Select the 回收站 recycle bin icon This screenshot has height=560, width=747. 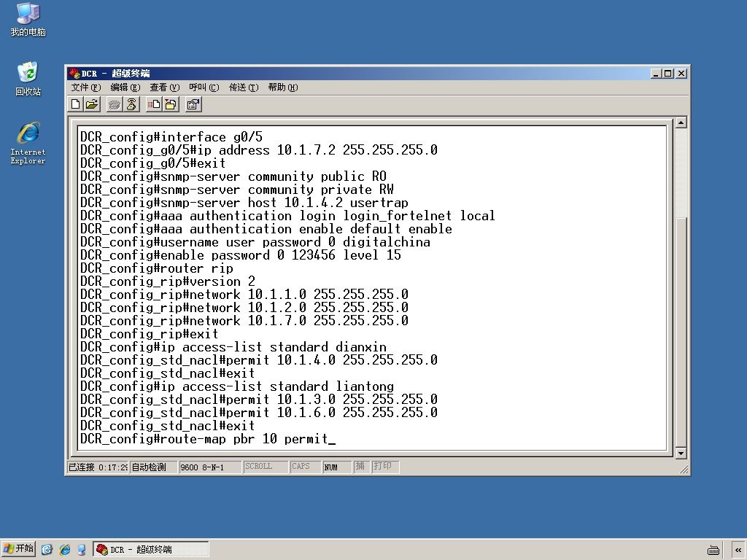click(x=28, y=79)
